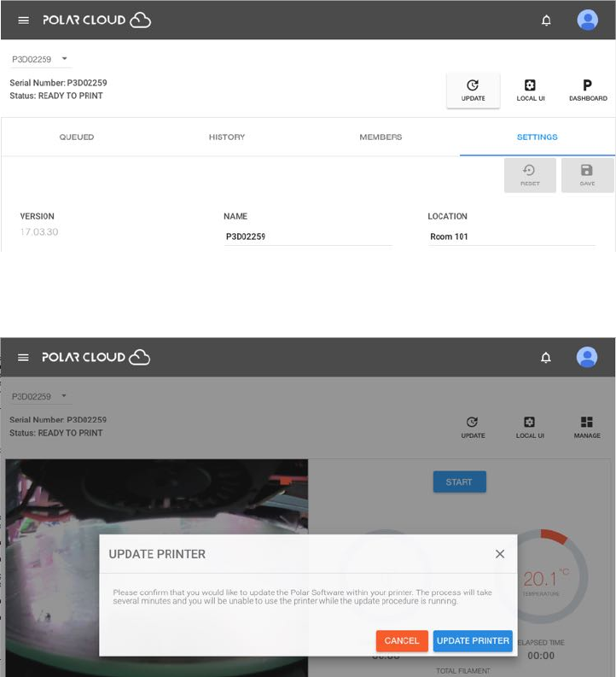Click version number 17.03.30
The width and height of the screenshot is (616, 677).
39,232
